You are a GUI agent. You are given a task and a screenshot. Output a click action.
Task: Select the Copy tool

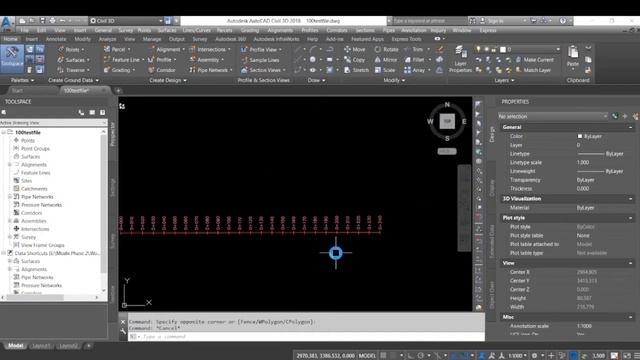(x=354, y=60)
